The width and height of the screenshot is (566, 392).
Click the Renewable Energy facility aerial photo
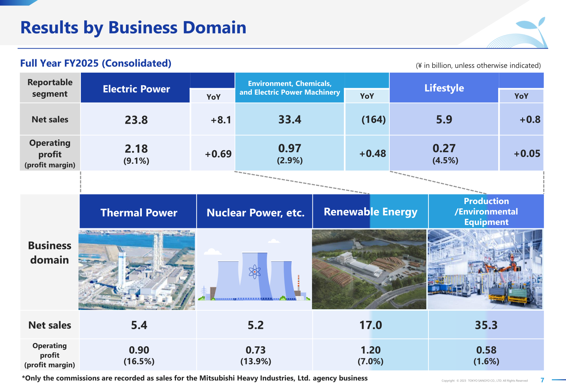point(369,270)
